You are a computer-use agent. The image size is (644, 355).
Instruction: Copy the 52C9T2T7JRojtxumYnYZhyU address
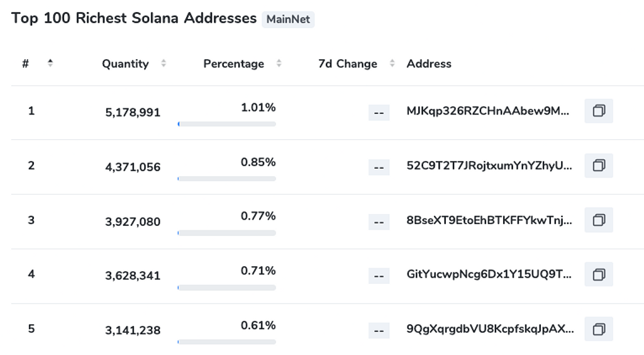599,166
